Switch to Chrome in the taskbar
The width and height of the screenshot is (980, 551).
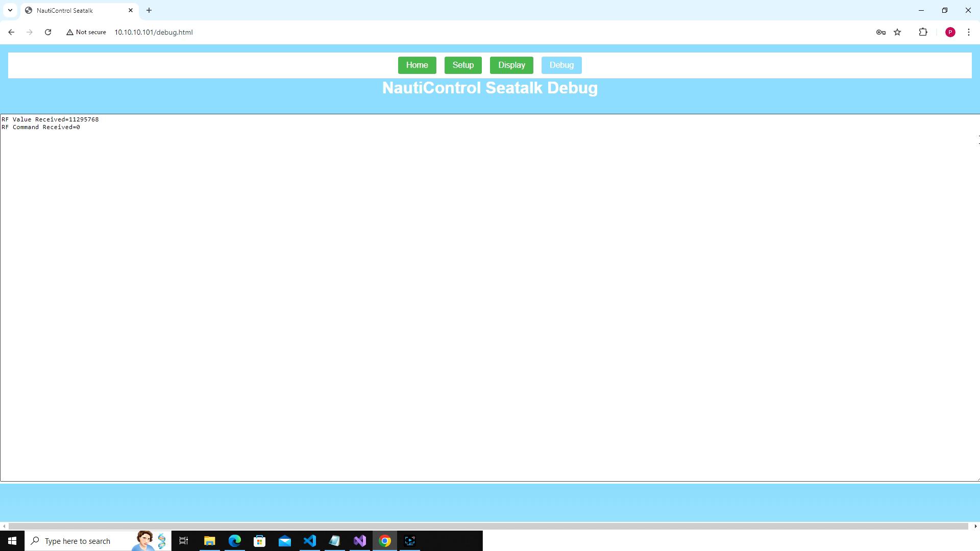385,541
